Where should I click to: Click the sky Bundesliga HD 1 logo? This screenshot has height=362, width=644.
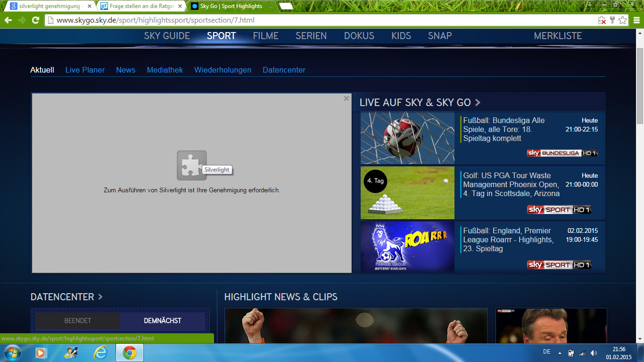point(562,153)
